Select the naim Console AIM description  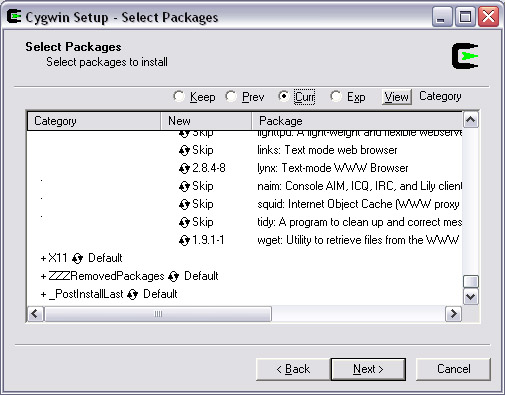pos(359,186)
